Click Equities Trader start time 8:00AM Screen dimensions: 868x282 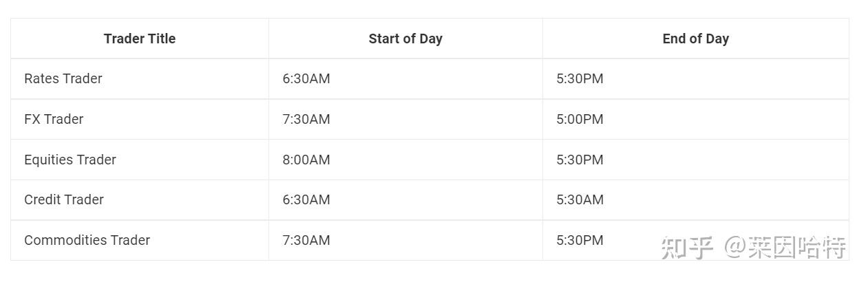click(x=306, y=160)
